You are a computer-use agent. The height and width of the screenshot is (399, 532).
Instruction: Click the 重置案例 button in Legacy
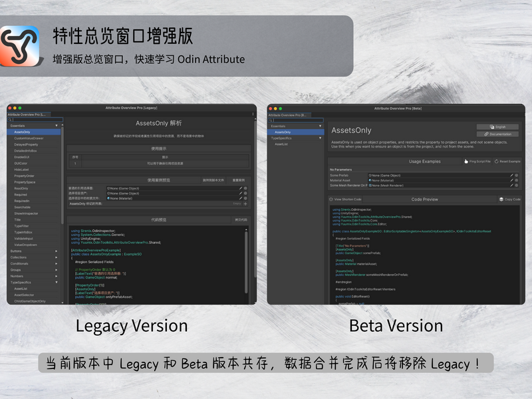pos(239,180)
